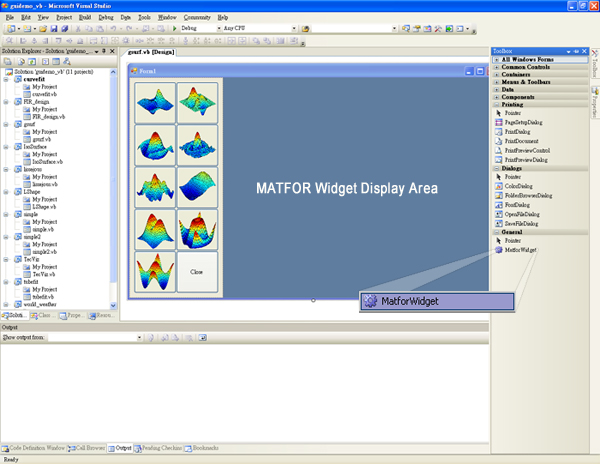This screenshot has height=464, width=600.
Task: Open the Community menu
Action: point(197,17)
